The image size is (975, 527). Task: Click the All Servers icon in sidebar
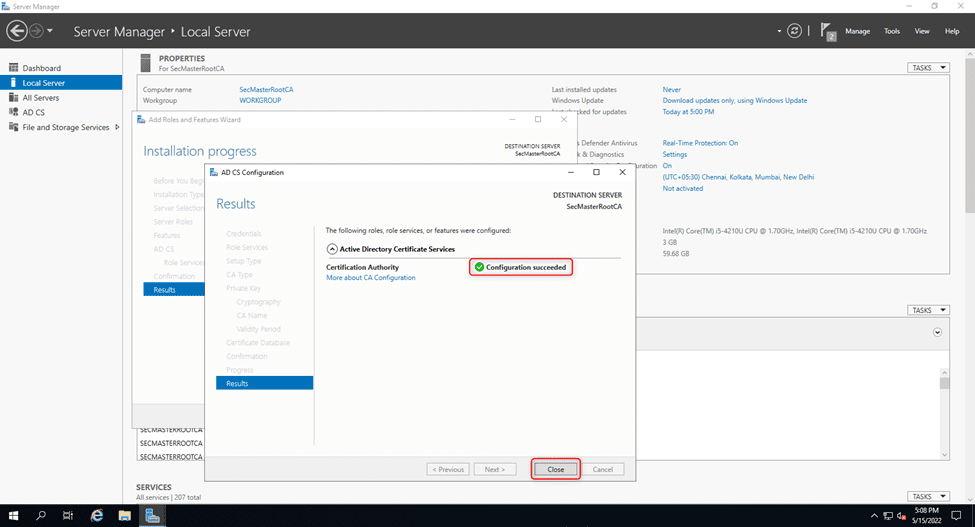point(13,97)
